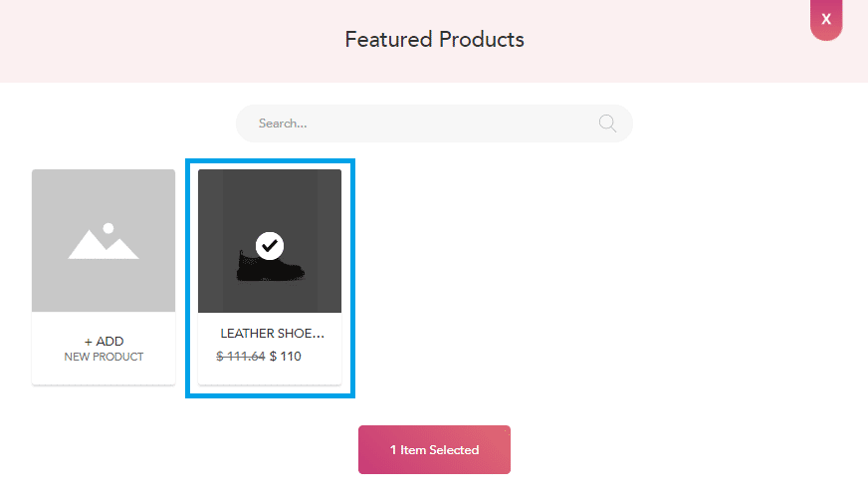Click the blue selection outline around Leather Shoe

[189, 279]
